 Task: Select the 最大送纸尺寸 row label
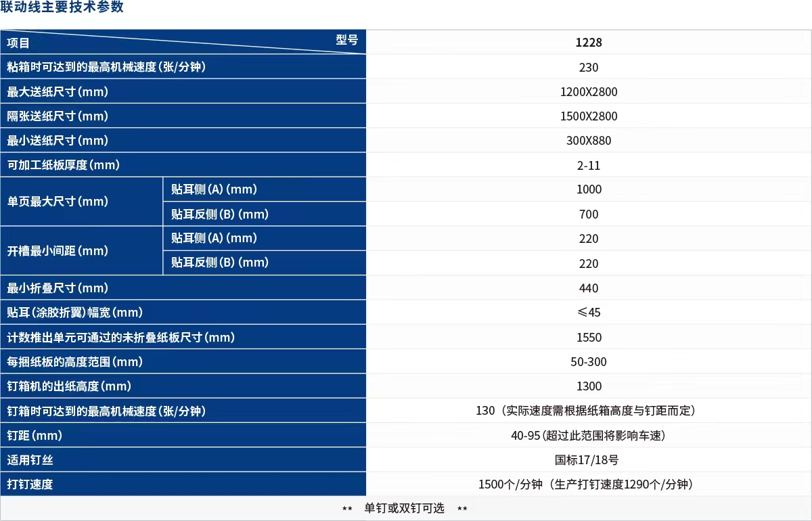pyautogui.click(x=58, y=91)
